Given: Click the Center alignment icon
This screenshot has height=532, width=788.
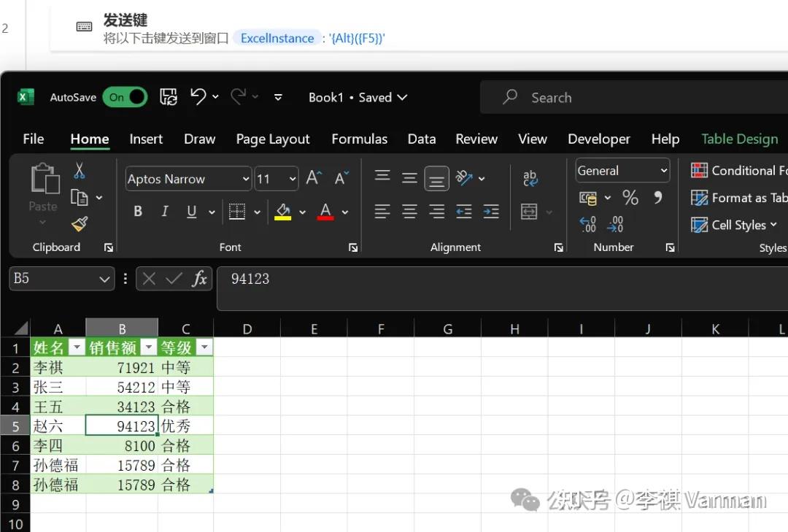Looking at the screenshot, I should [409, 212].
